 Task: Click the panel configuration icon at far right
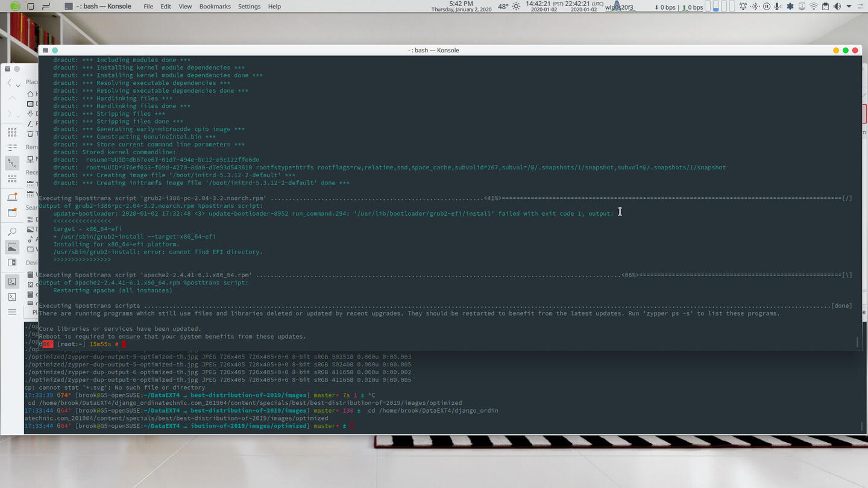pyautogui.click(x=861, y=7)
